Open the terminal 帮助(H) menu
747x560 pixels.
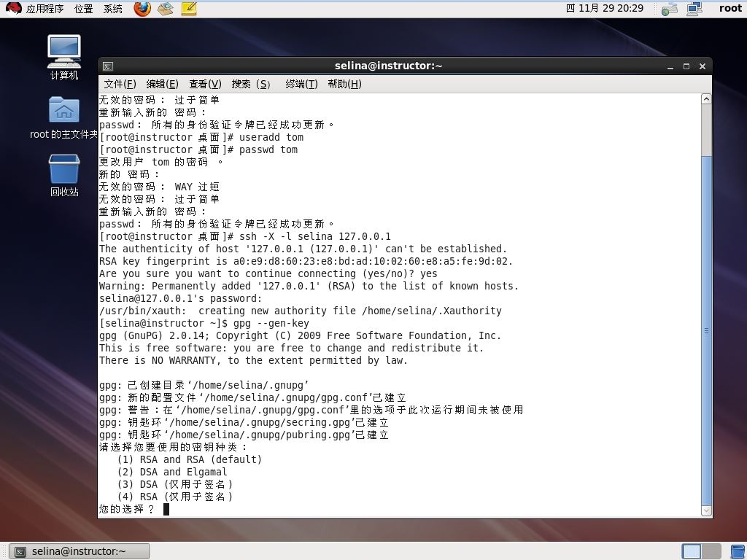click(x=344, y=85)
